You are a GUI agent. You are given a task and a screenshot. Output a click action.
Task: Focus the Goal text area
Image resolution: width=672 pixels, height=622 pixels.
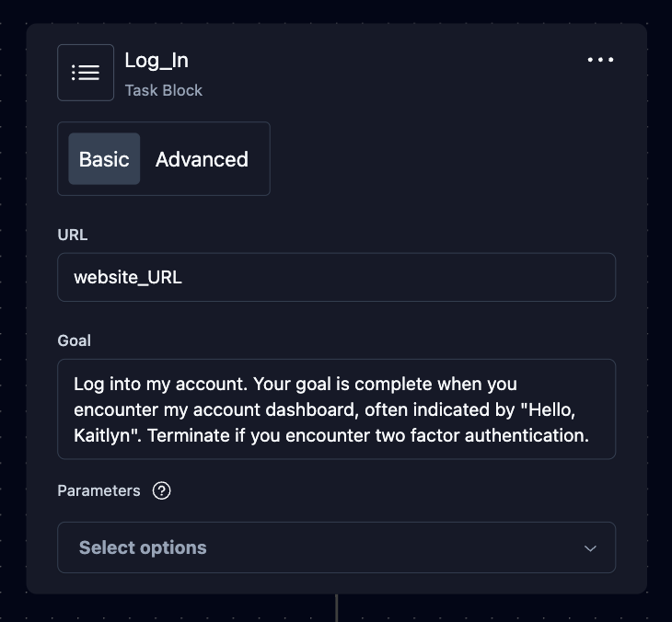pyautogui.click(x=336, y=409)
